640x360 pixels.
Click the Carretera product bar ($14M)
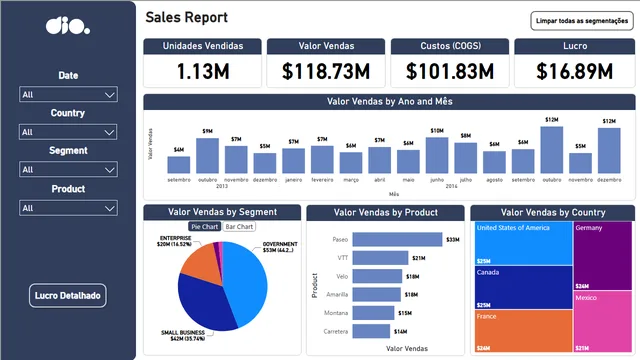click(371, 331)
